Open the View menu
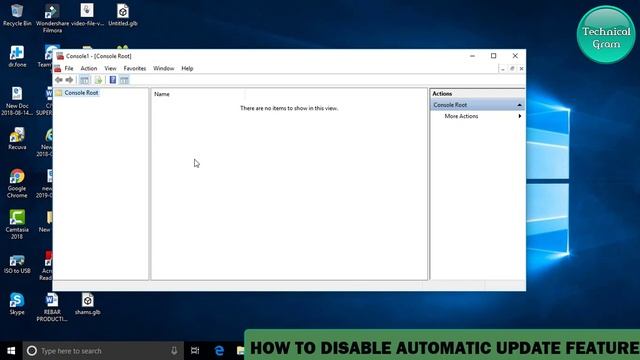The height and width of the screenshot is (360, 640). click(110, 69)
